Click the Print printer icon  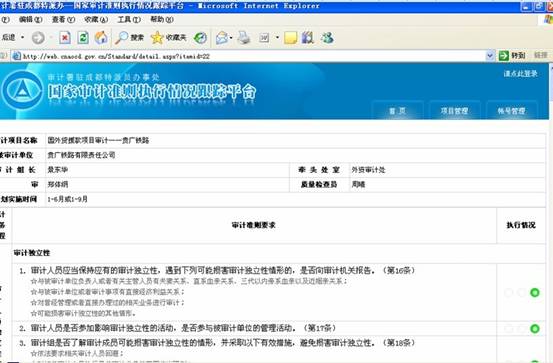pos(244,37)
